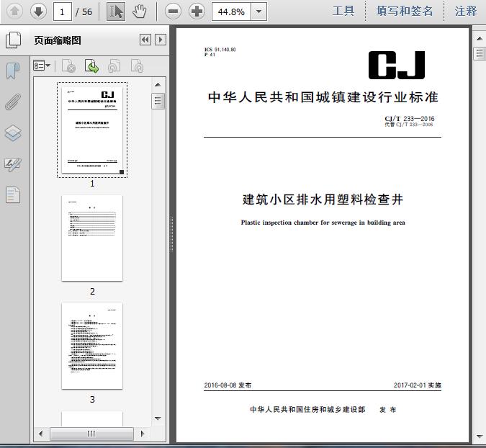Activate the Hand pan tool
486x448 pixels.
(139, 11)
